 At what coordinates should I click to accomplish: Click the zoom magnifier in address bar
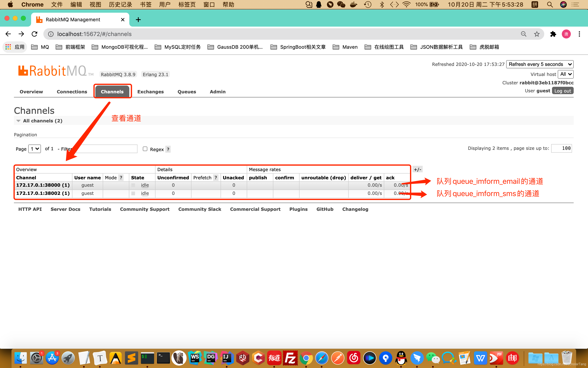coord(524,34)
